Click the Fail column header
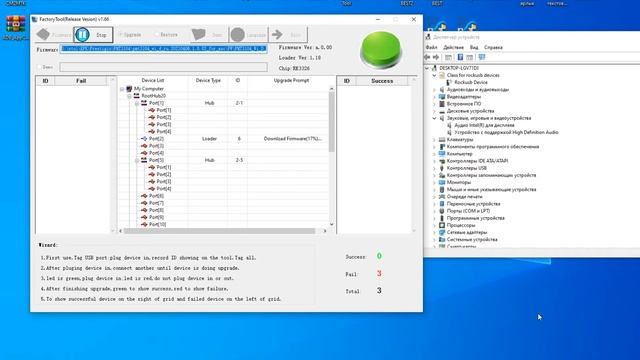 (81, 81)
